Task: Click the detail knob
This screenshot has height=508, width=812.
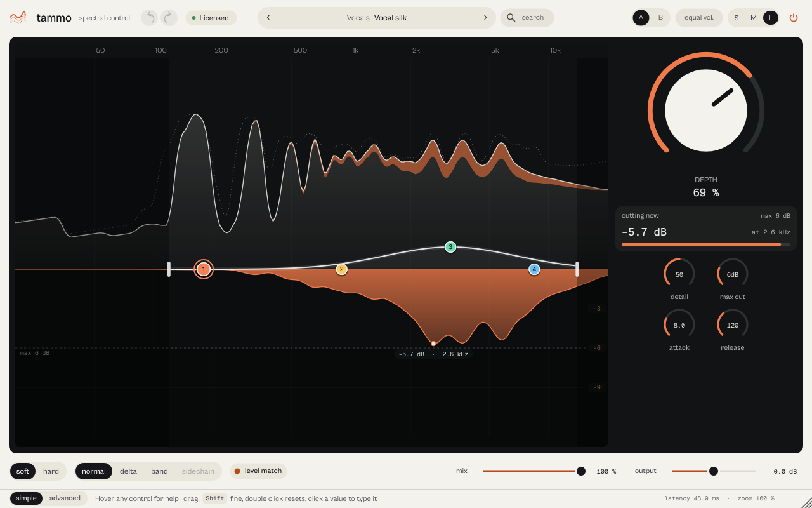Action: coord(679,274)
